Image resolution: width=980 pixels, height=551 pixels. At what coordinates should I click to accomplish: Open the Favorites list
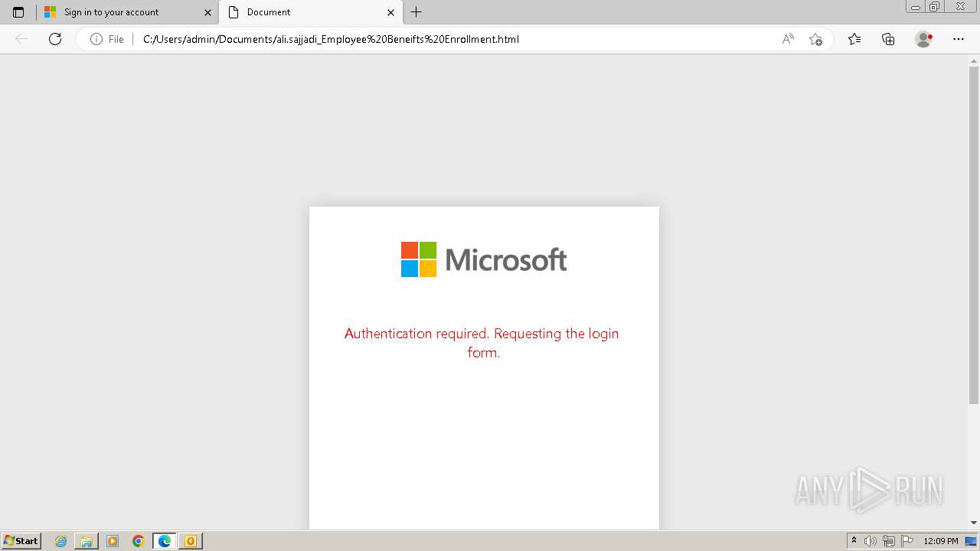(x=854, y=39)
